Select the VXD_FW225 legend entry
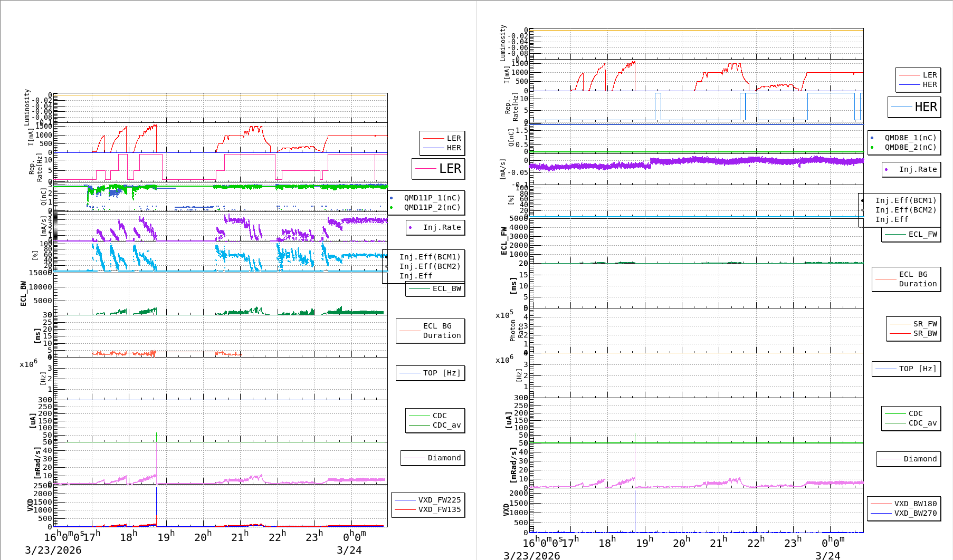The height and width of the screenshot is (560, 953). (x=439, y=500)
